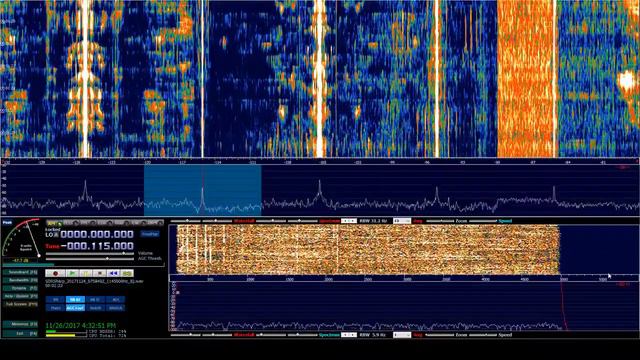Viewport: 640px width, 360px height.
Task: Open Options [F7] menu
Action: (20, 288)
